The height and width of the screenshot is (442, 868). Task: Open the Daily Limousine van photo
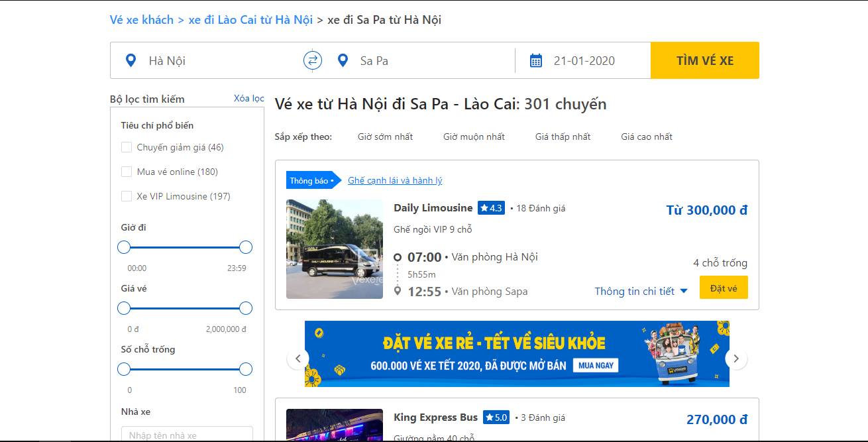point(335,249)
